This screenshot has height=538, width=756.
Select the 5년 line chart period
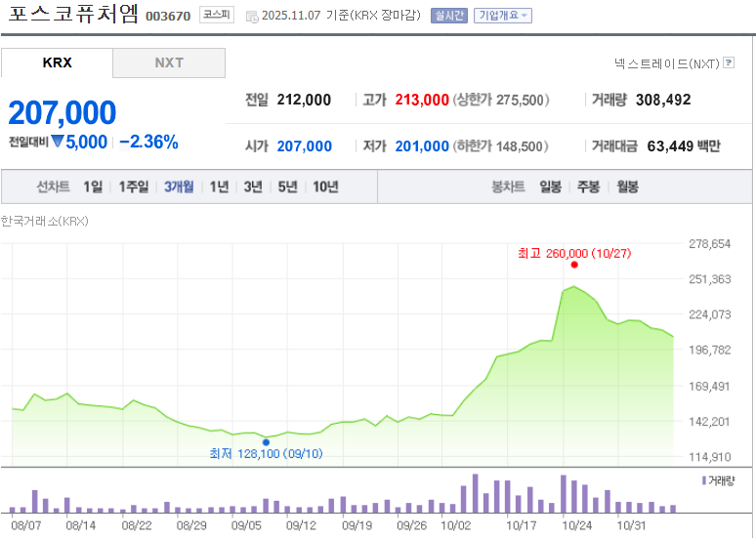click(x=287, y=186)
